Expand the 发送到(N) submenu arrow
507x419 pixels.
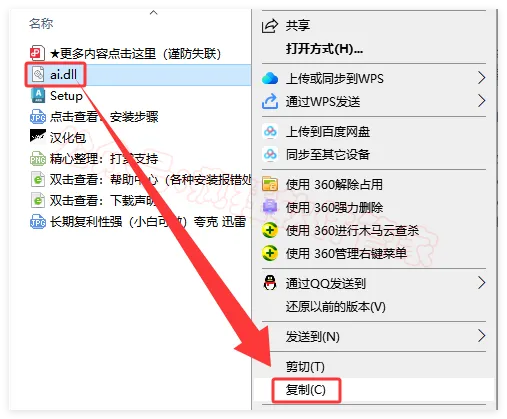point(481,336)
